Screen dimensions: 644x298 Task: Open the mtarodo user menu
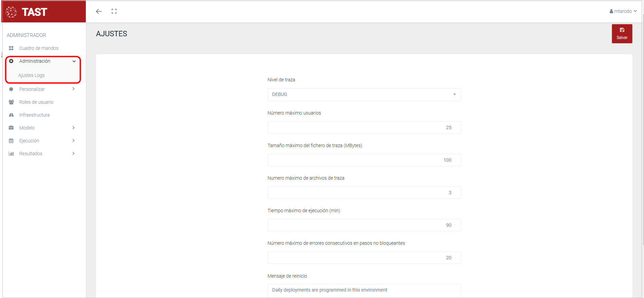623,11
